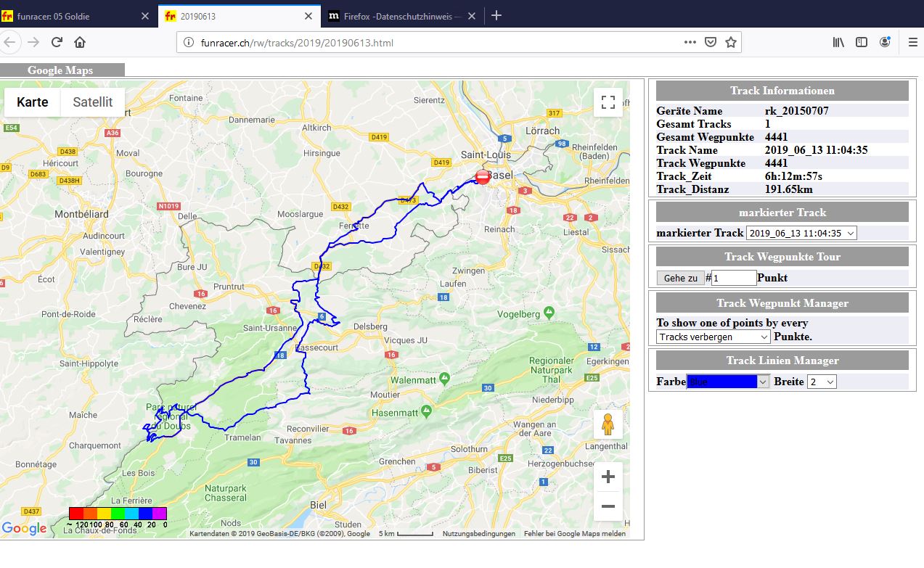924x568 pixels.
Task: Open the Firefox hamburger menu
Action: 912,42
